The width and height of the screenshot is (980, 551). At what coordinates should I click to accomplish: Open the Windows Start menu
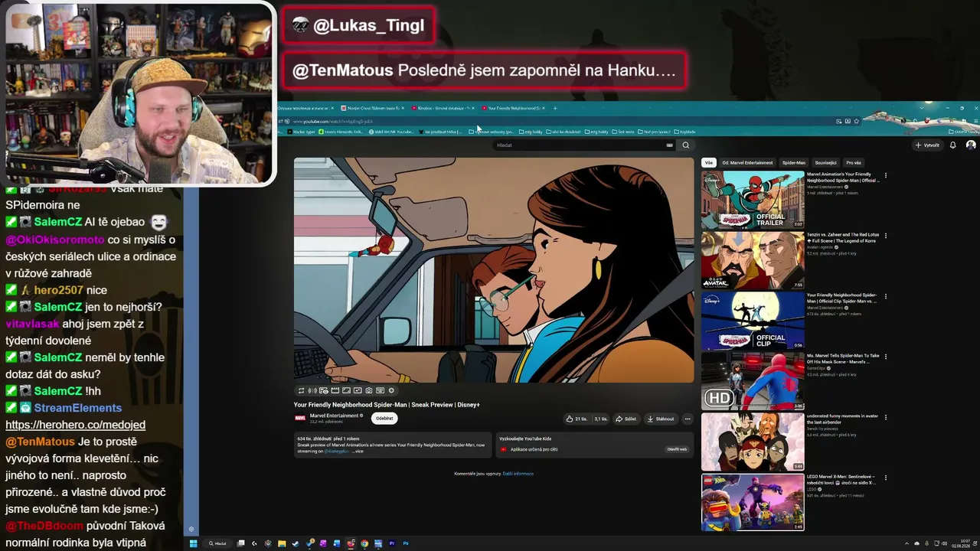193,543
